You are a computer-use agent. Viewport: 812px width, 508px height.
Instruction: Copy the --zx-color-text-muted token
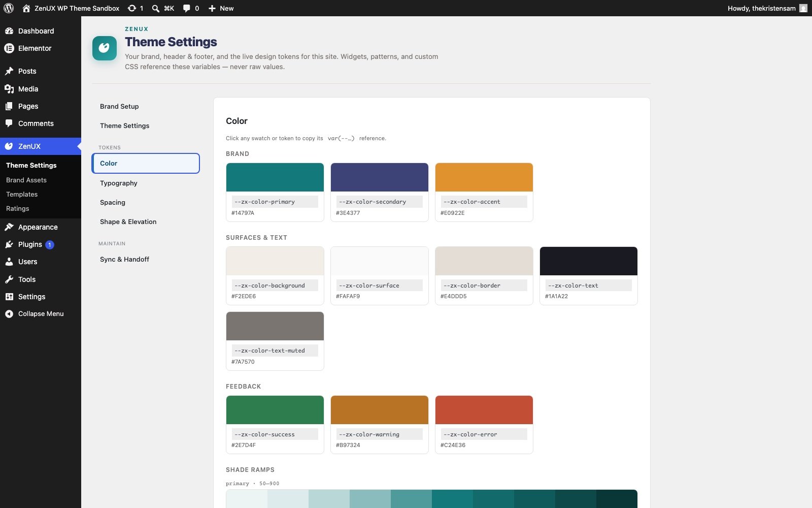coord(275,351)
